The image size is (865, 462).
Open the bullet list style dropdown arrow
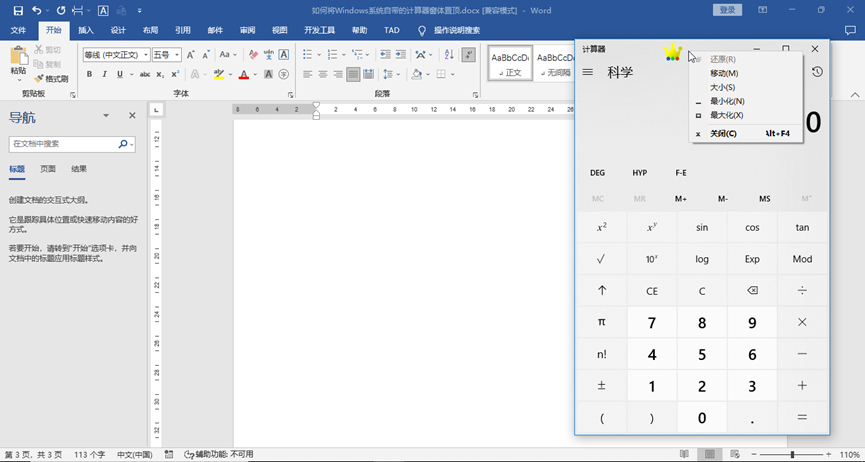point(318,55)
